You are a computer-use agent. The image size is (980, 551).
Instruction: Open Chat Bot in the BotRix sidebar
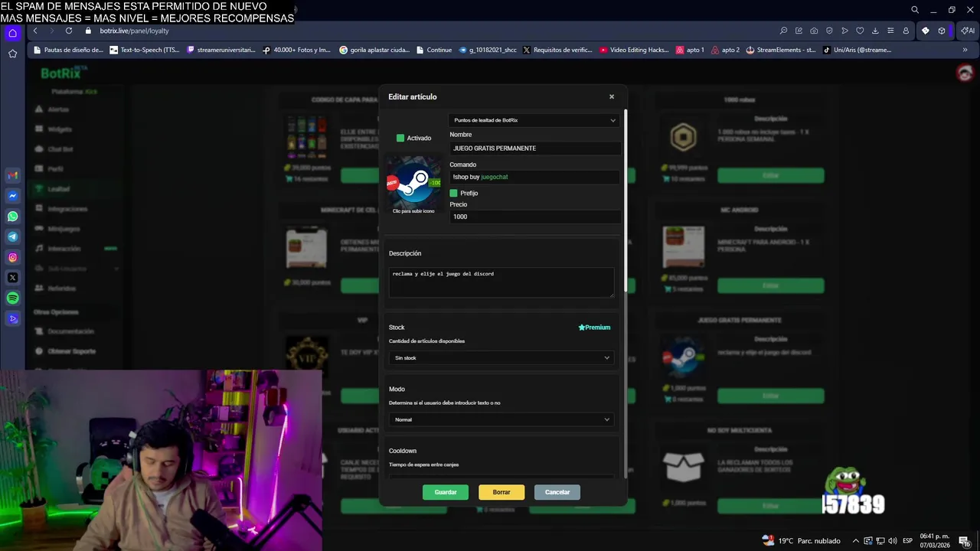(60, 149)
